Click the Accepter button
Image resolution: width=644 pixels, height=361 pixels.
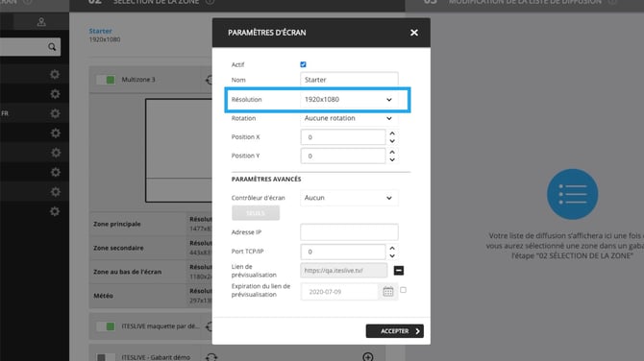395,331
